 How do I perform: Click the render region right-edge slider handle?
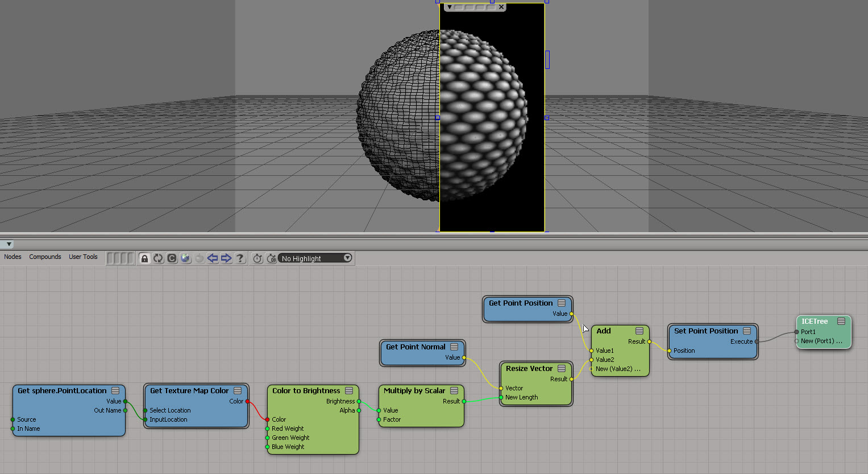click(x=547, y=59)
